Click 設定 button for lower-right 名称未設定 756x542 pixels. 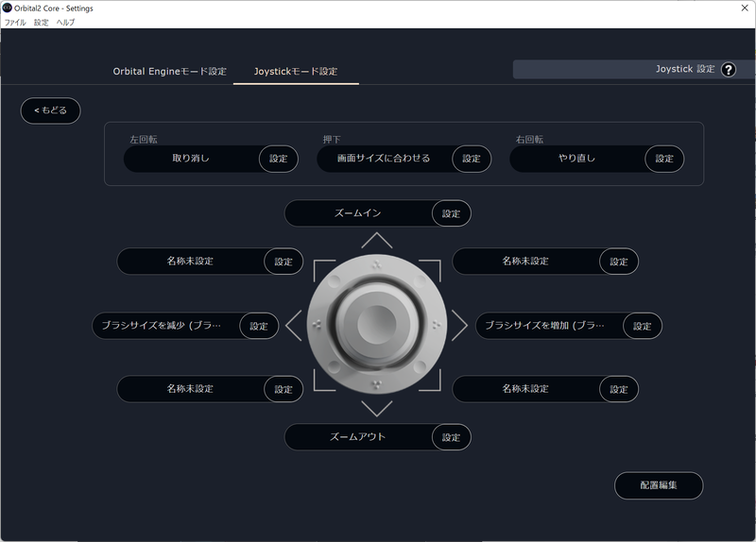point(619,389)
